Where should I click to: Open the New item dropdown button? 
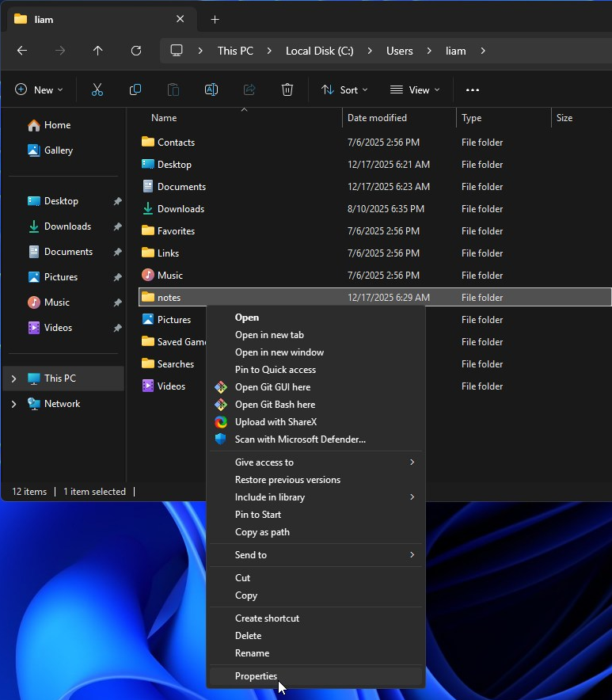click(x=39, y=90)
